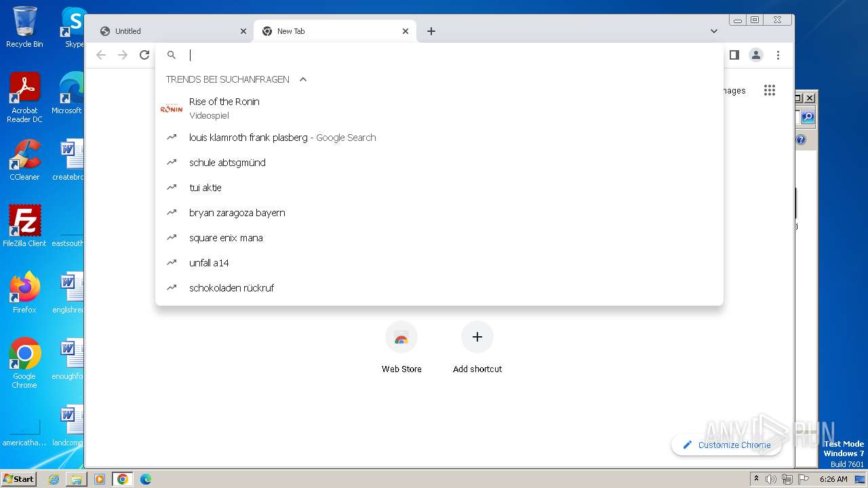Select Chrome taskbar button

tap(122, 479)
